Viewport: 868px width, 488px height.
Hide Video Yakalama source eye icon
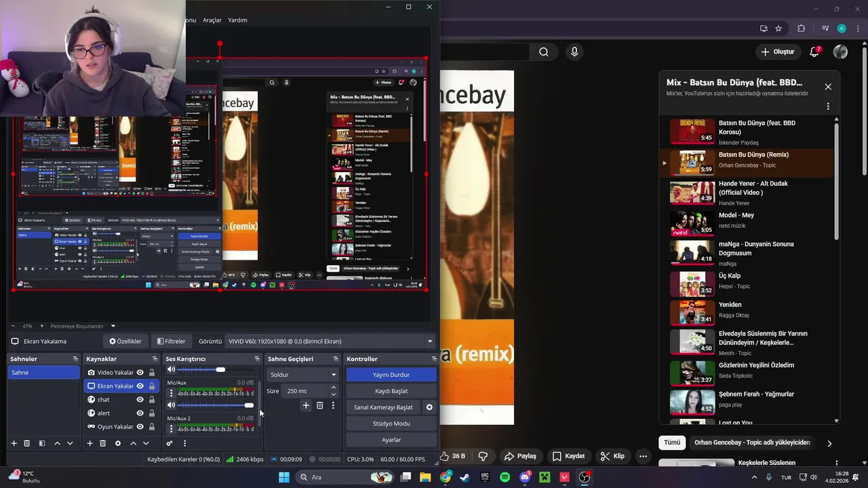tap(140, 372)
